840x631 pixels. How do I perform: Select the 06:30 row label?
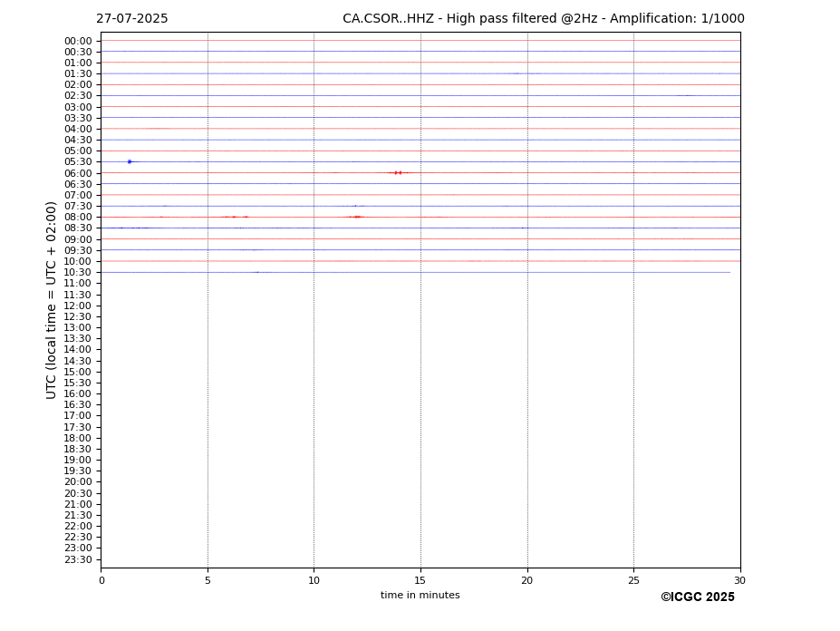pyautogui.click(x=78, y=184)
